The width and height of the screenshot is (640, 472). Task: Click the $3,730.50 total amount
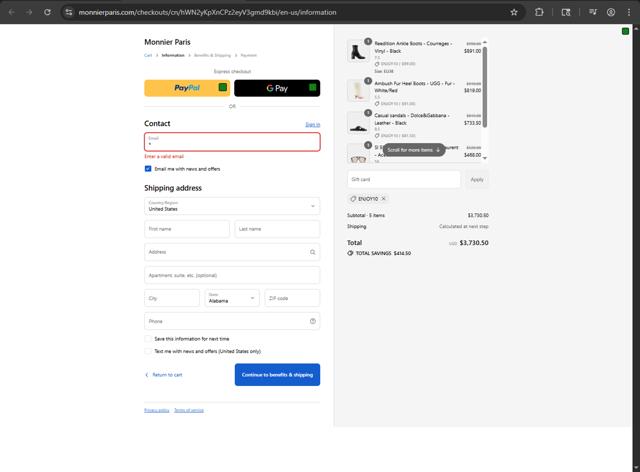pyautogui.click(x=474, y=243)
